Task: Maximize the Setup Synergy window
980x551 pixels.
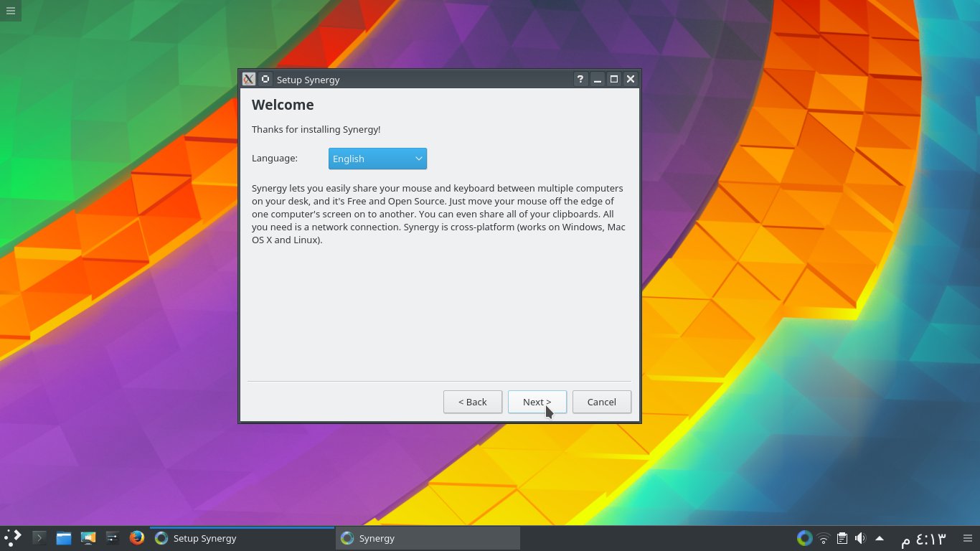Action: (x=614, y=79)
